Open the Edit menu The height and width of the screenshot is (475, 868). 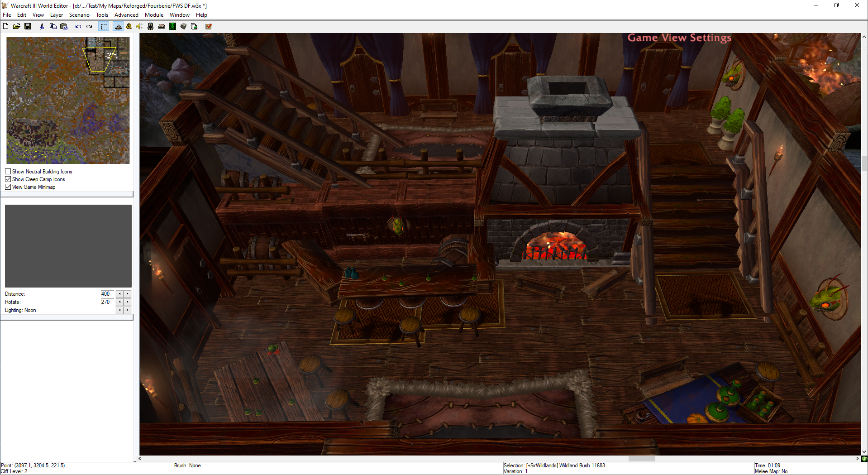[22, 15]
